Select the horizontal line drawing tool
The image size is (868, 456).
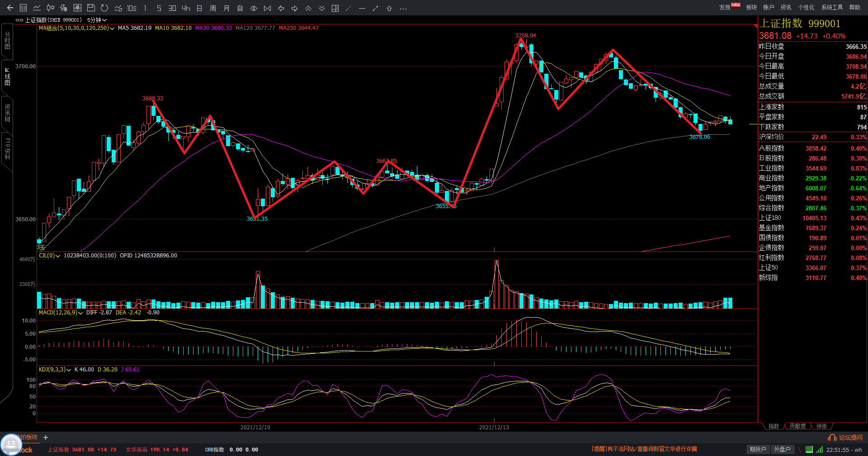362,8
